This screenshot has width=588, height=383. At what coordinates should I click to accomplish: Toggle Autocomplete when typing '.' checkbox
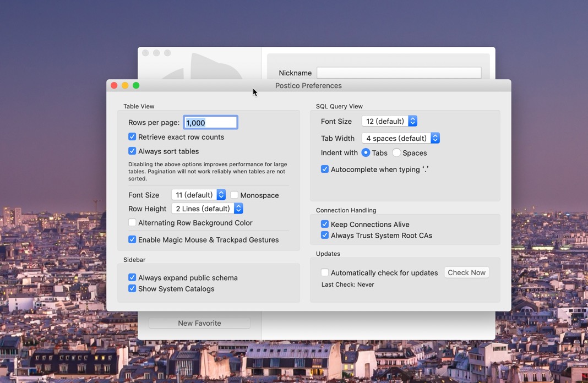point(325,169)
